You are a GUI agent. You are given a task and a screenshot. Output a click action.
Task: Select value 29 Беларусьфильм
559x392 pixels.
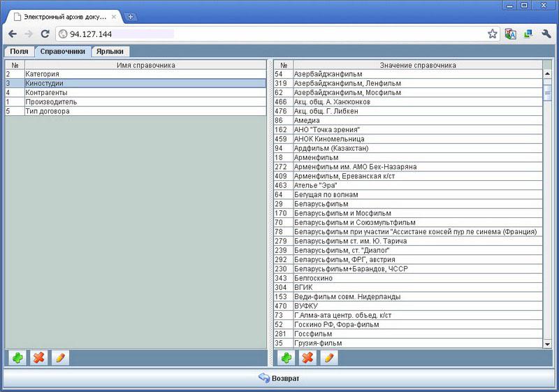408,203
